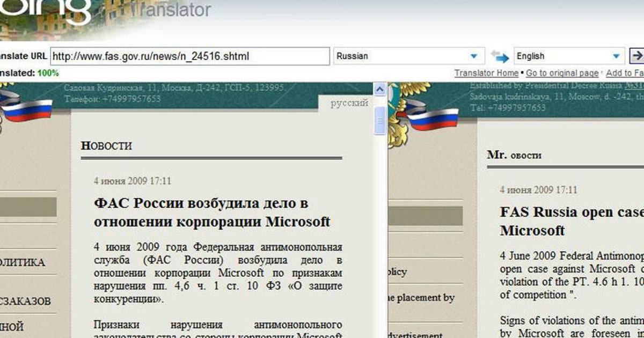Open the English target language dropdown

click(616, 56)
